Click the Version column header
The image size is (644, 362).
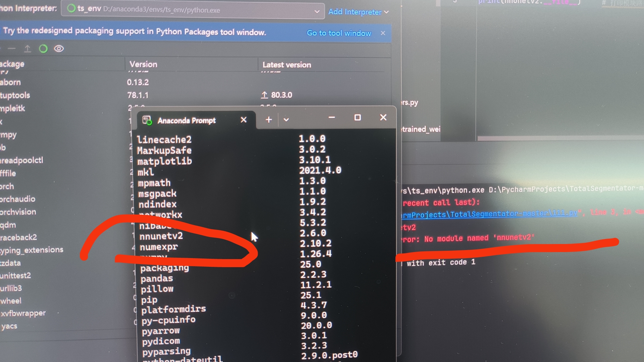point(143,64)
